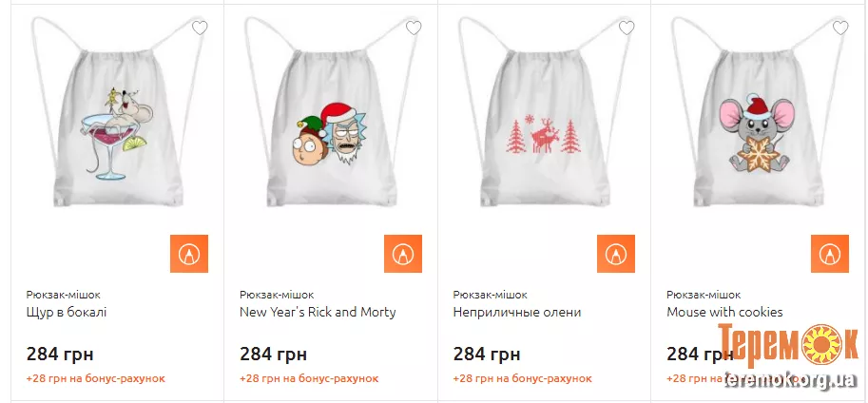Click Рюкзак-мішок label above Неприличные олени

click(490, 295)
